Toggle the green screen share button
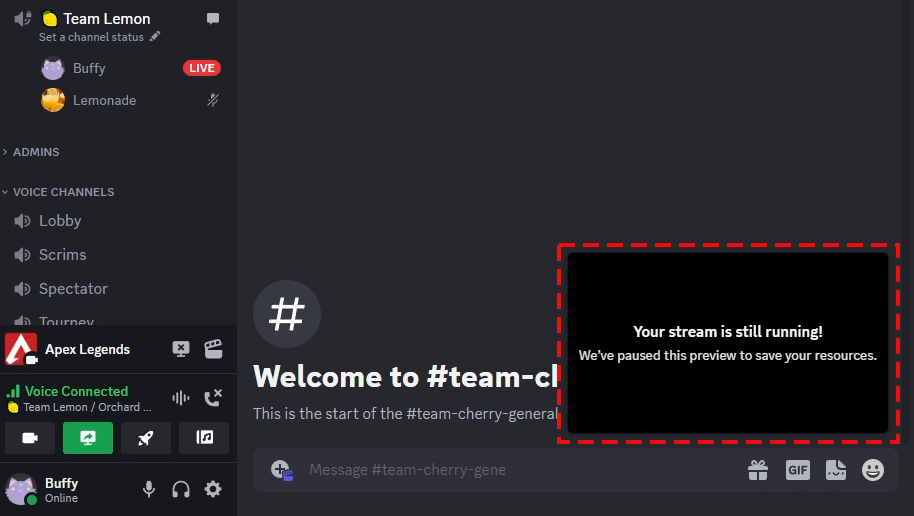This screenshot has width=914, height=516. [88, 438]
